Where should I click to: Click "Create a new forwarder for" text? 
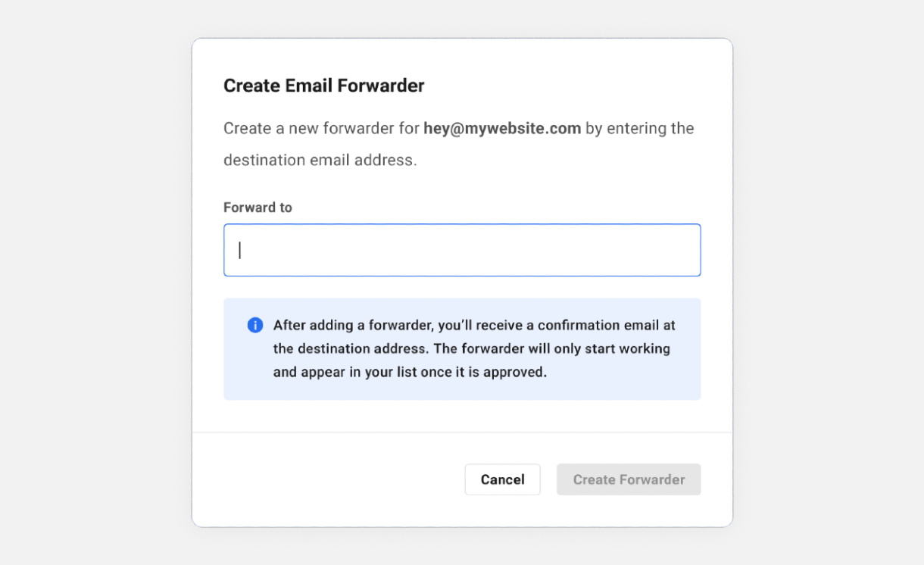(x=321, y=128)
